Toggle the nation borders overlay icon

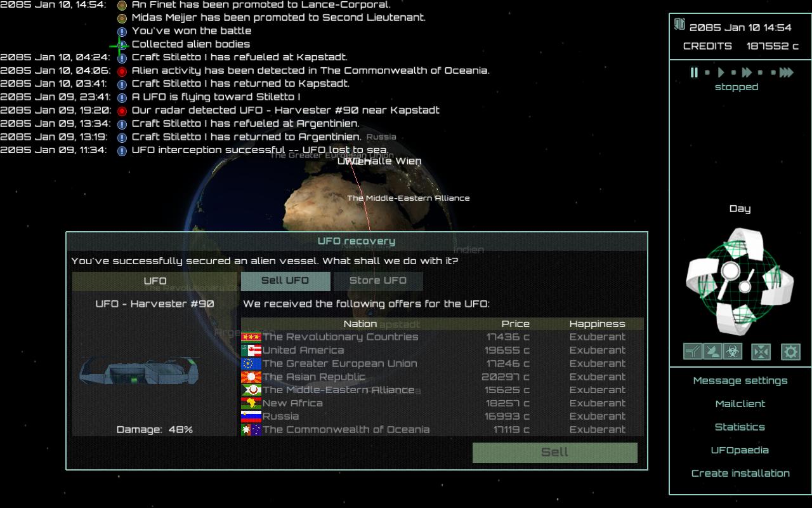692,351
